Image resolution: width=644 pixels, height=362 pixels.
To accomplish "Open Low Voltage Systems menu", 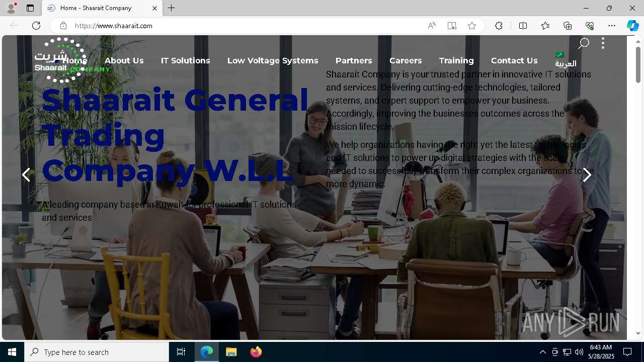I will pyautogui.click(x=273, y=60).
